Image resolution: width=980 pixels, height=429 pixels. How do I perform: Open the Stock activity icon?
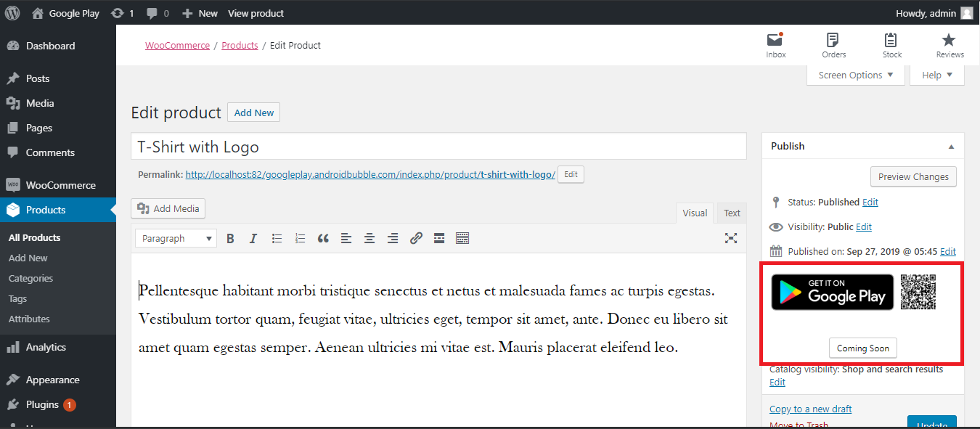(891, 45)
